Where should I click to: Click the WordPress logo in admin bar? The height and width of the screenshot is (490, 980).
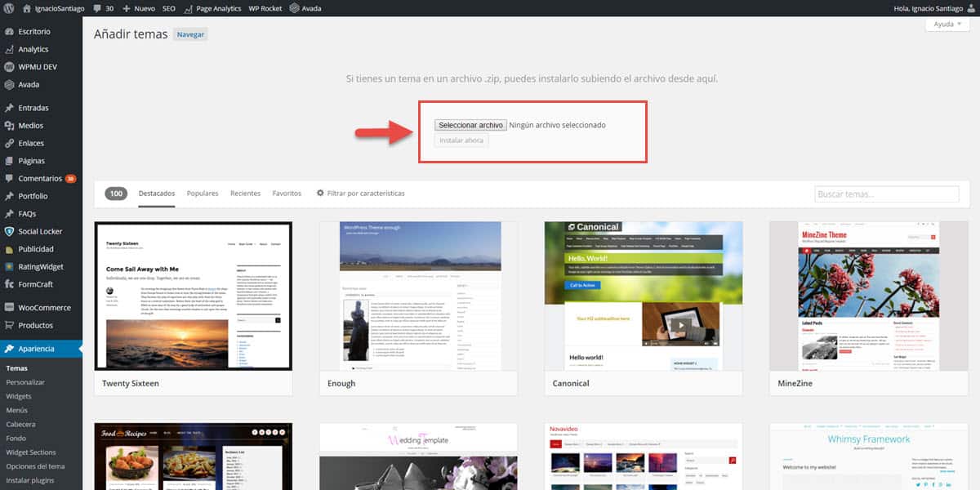[9, 8]
